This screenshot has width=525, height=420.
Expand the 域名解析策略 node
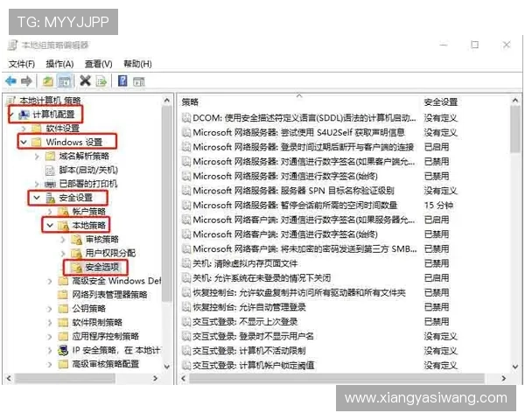pyautogui.click(x=37, y=156)
